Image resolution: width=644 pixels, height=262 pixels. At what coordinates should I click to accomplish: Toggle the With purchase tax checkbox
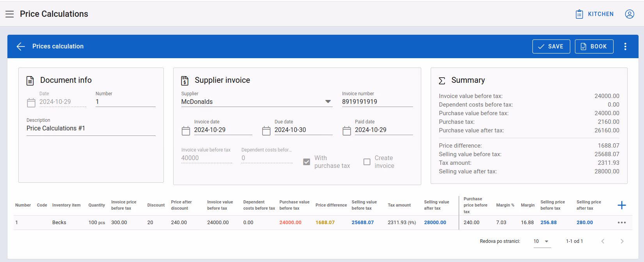[x=307, y=162]
